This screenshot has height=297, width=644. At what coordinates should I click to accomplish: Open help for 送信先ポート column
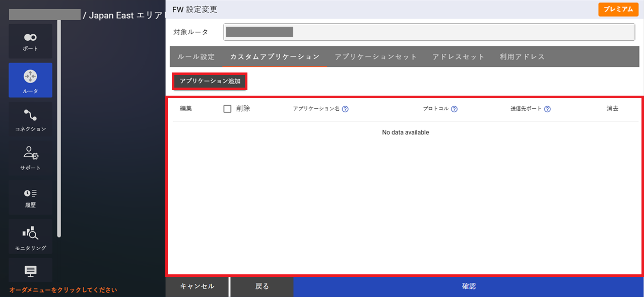point(547,109)
